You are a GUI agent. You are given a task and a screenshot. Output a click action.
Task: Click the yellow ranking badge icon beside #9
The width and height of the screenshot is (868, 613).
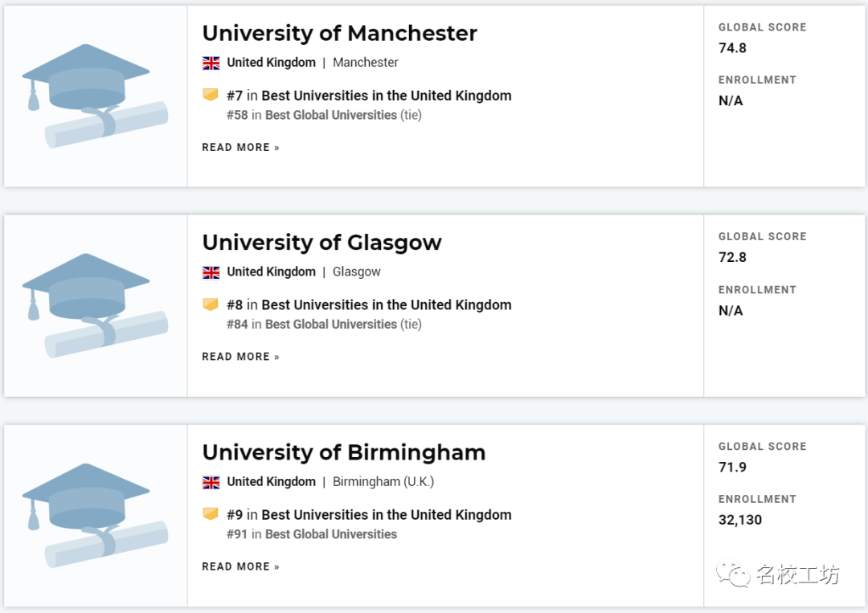(211, 514)
